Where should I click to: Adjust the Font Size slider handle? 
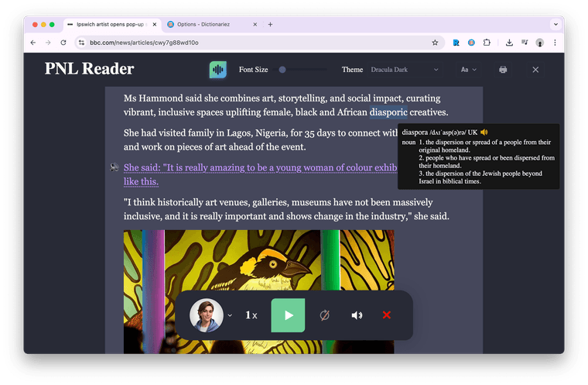tap(282, 70)
